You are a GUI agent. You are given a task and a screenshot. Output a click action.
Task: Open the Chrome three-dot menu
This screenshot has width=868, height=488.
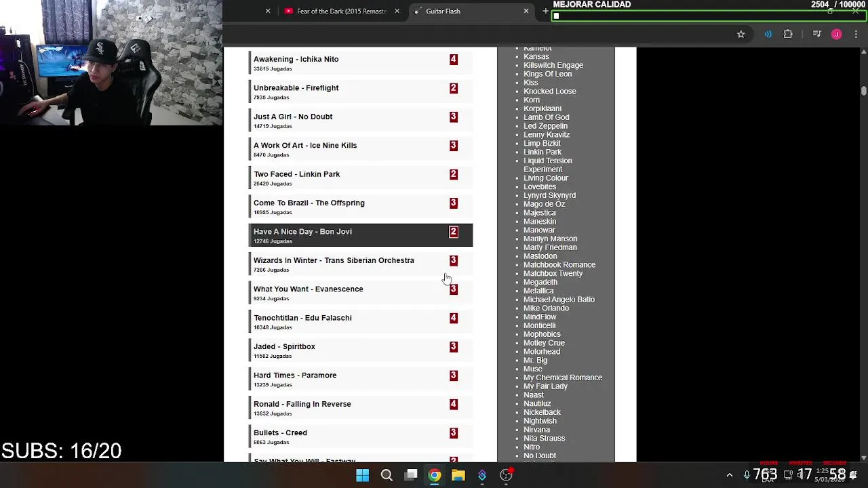coord(856,34)
